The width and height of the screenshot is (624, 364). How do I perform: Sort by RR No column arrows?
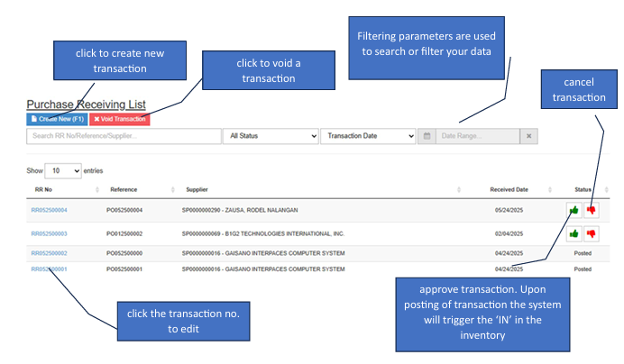click(96, 190)
